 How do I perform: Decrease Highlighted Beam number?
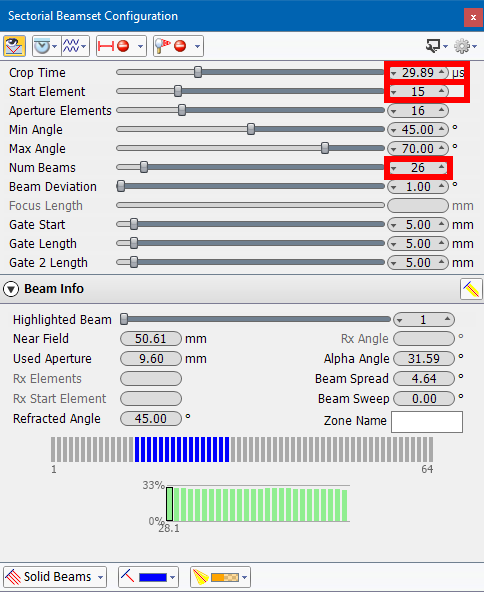(400, 321)
